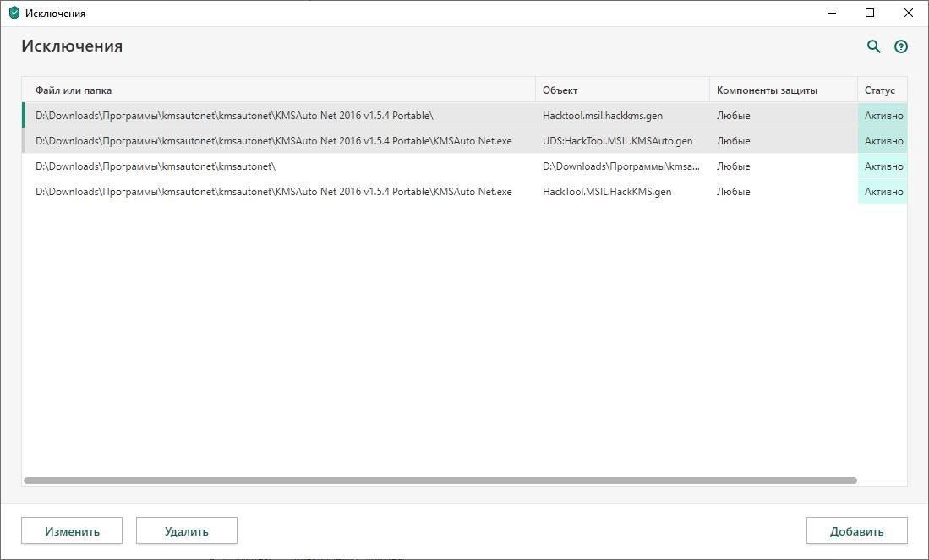Screen dimensions: 929x560
Task: Click Kaspersky shield icon in title bar
Action: tap(14, 13)
